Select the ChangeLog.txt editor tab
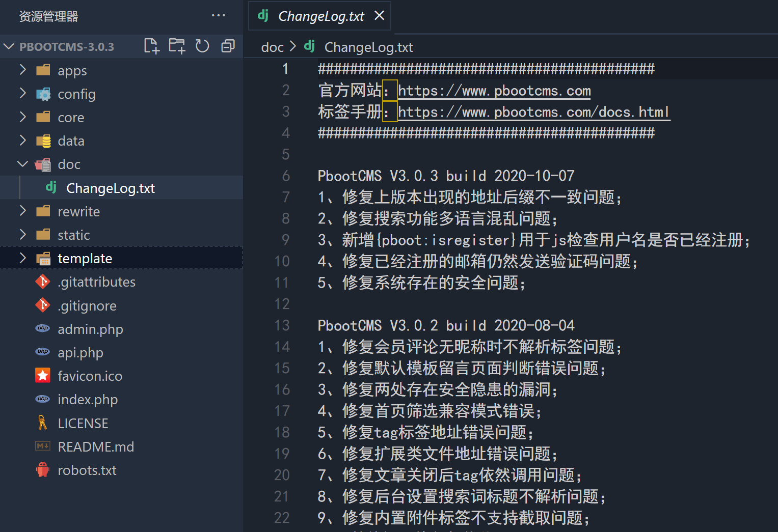Image resolution: width=778 pixels, height=532 pixels. click(319, 16)
